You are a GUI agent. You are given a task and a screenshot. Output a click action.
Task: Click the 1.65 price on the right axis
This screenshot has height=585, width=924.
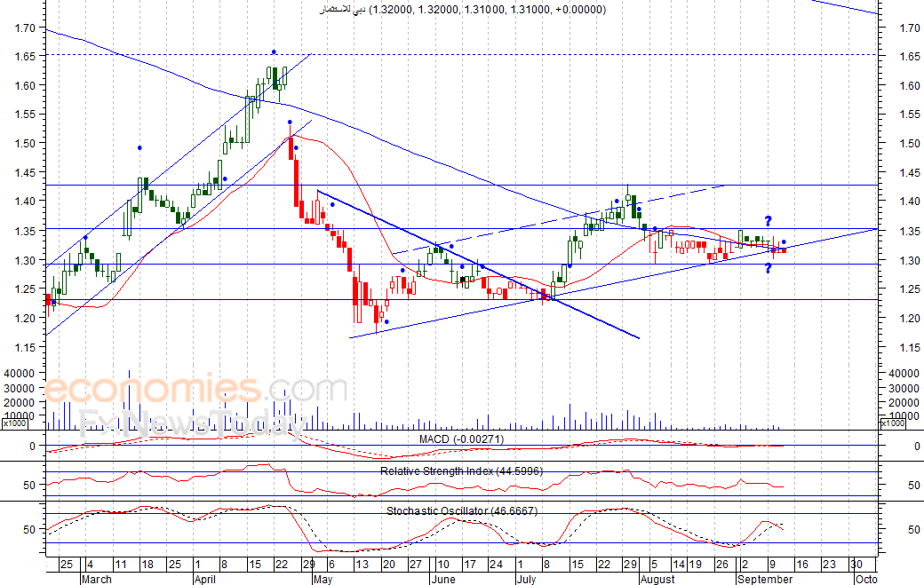pyautogui.click(x=910, y=57)
